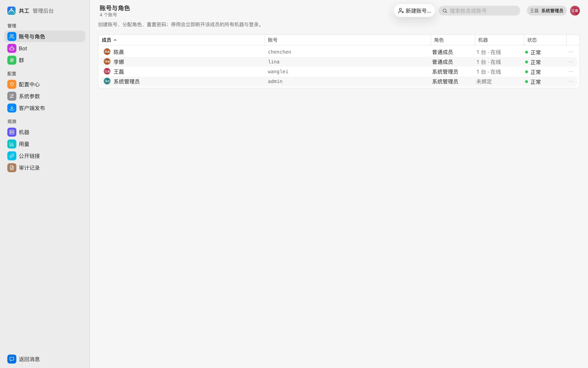Viewport: 588px width, 368px height.
Task: Click the search magnifier icon
Action: (x=445, y=11)
